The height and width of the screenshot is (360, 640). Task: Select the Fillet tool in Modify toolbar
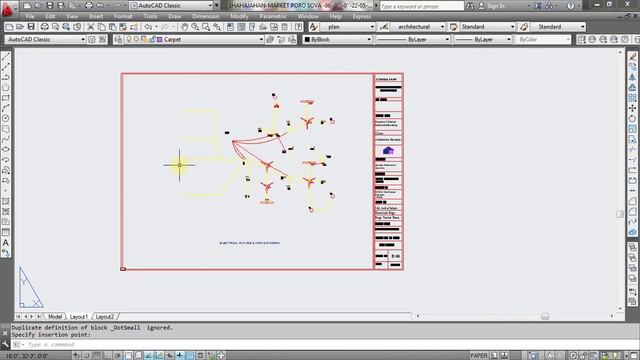tap(633, 211)
